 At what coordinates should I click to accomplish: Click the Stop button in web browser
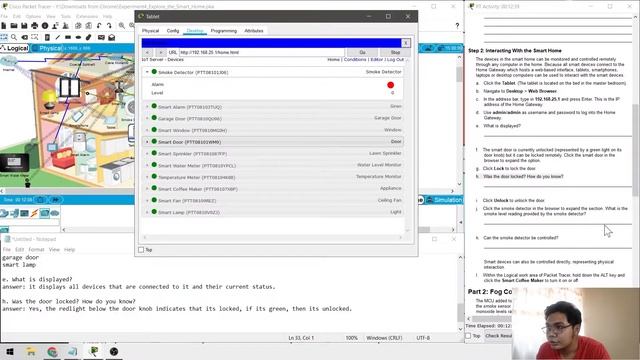coord(395,52)
